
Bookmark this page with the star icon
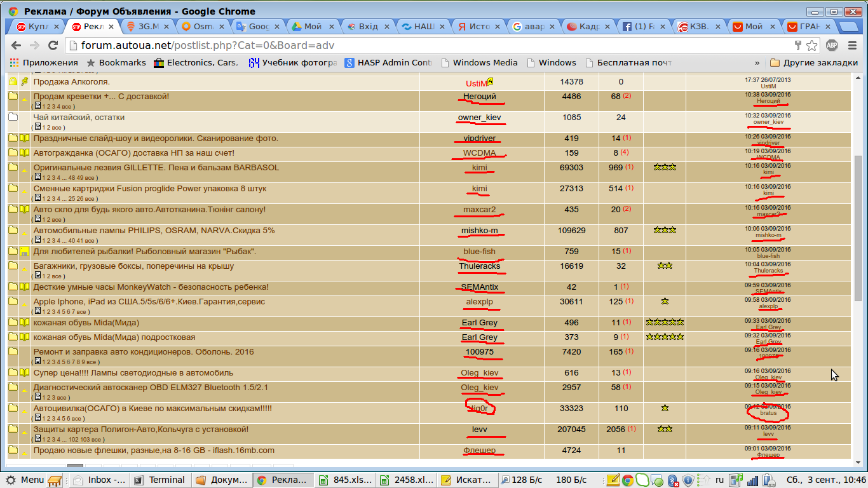(811, 45)
